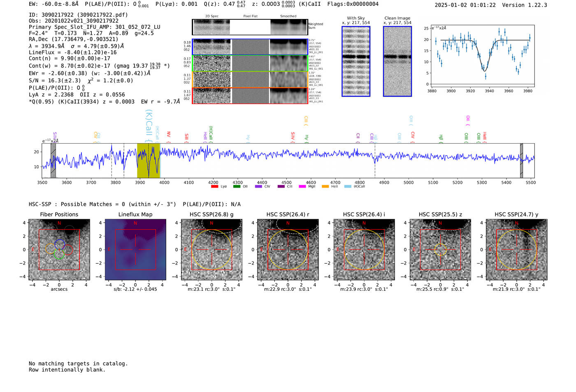
Task: Open the Lineflux Map panel
Action: tap(135, 250)
